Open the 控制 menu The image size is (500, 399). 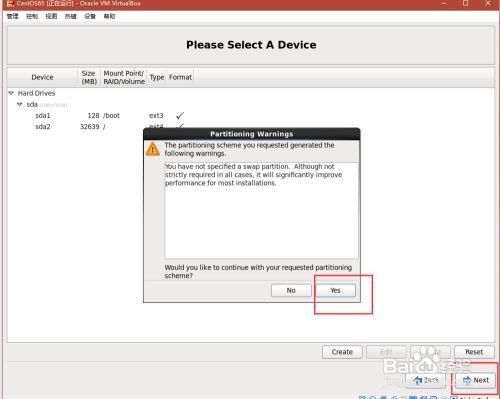coord(32,16)
